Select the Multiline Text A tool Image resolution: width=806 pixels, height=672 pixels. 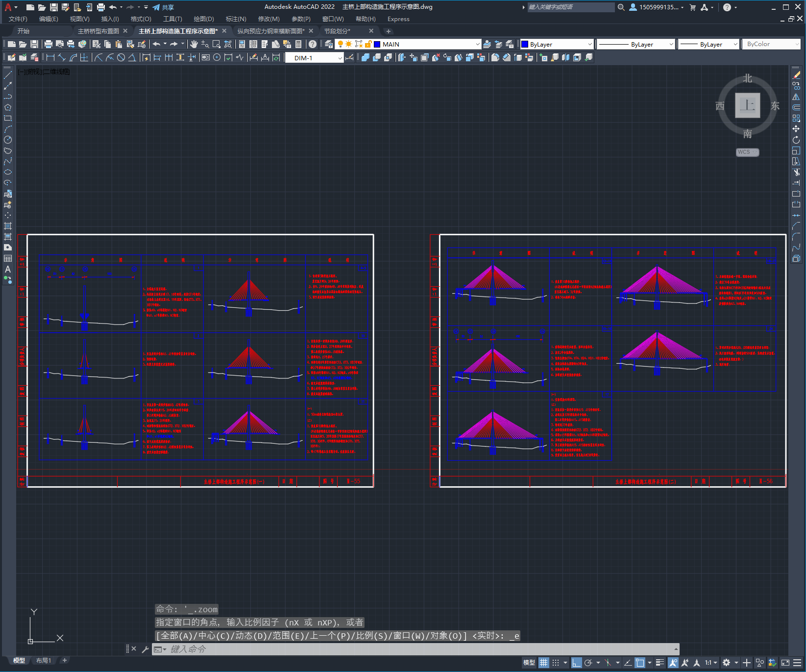[x=8, y=269]
